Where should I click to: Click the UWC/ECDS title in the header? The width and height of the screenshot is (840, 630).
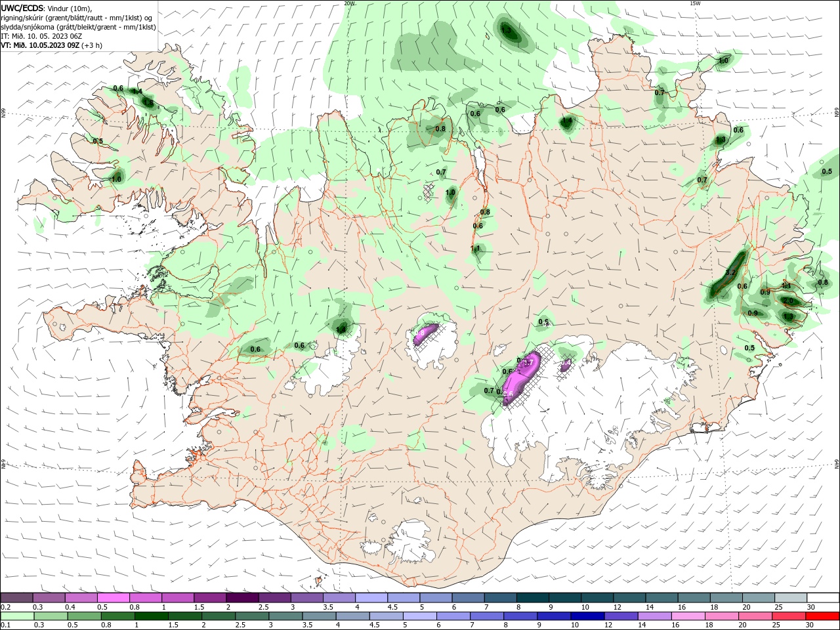22,8
